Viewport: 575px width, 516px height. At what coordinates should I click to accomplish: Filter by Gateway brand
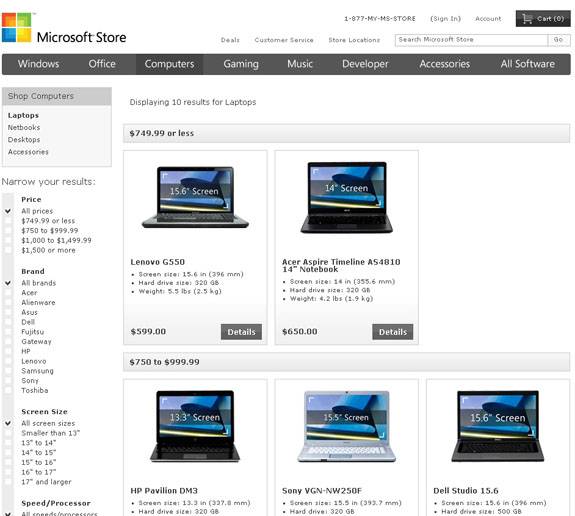[x=8, y=341]
